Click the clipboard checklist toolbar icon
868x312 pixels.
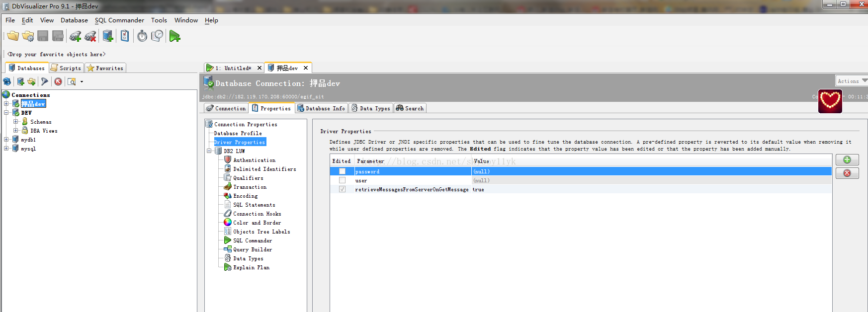[125, 36]
